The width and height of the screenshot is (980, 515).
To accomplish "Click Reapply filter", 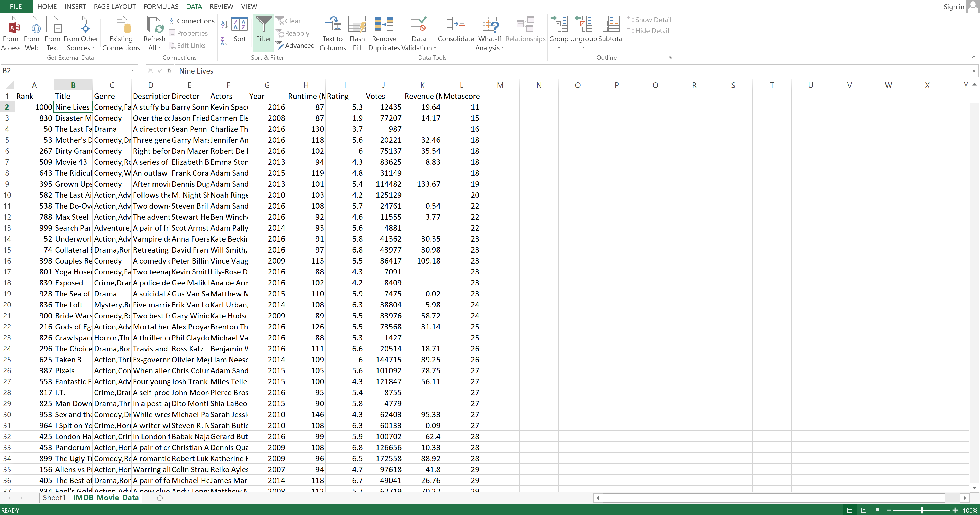I will pyautogui.click(x=292, y=33).
